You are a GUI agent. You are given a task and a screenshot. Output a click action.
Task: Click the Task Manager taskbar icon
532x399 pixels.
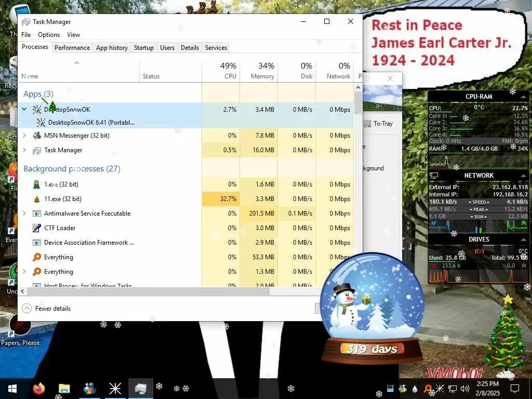(140, 389)
